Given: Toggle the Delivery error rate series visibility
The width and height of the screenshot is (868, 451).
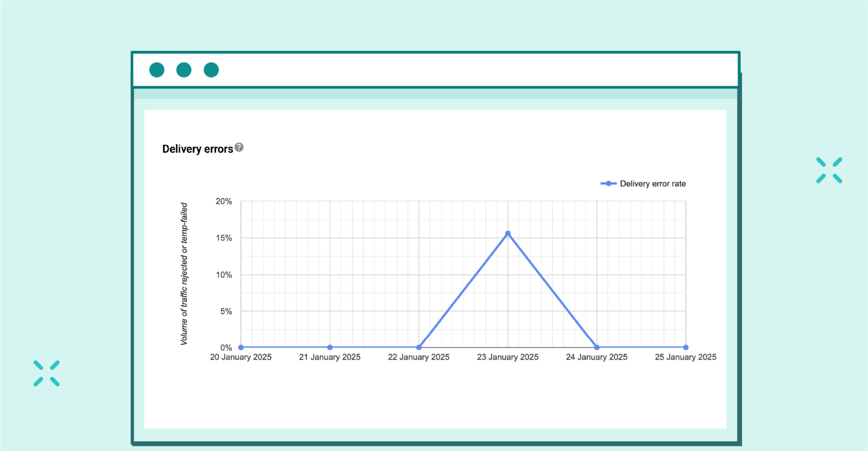Looking at the screenshot, I should [x=653, y=183].
